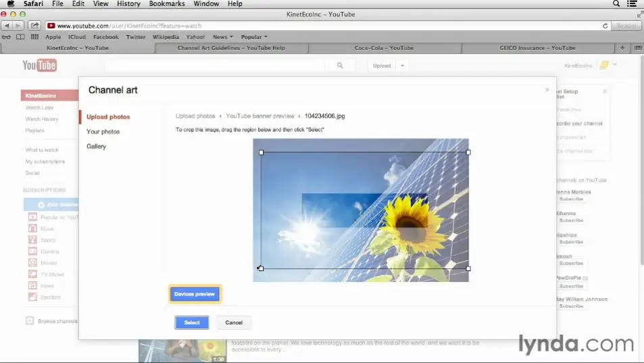Click top-left crop handle
This screenshot has height=363, width=644.
pos(262,152)
